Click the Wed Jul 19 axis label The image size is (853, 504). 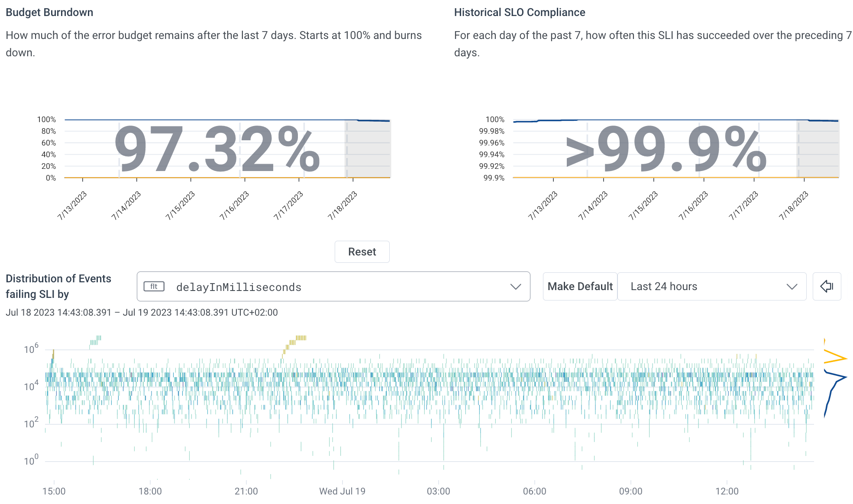342,491
